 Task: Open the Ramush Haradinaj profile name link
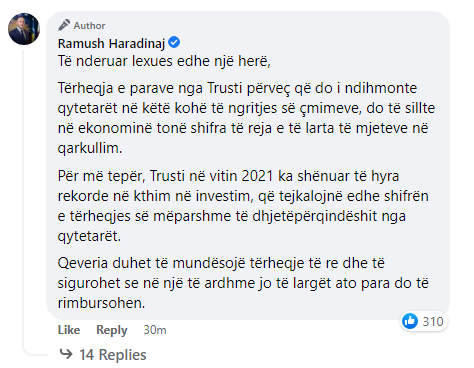(111, 43)
